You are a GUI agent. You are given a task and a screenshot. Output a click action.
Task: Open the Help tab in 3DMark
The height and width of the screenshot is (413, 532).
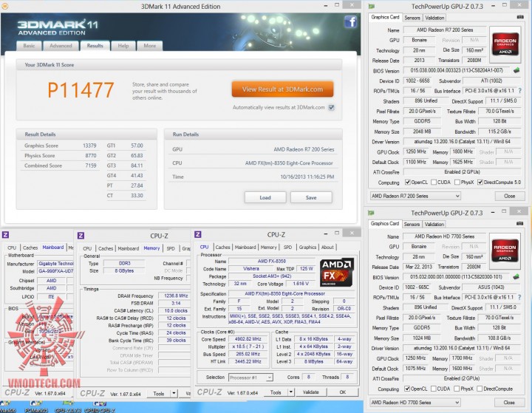click(x=123, y=46)
